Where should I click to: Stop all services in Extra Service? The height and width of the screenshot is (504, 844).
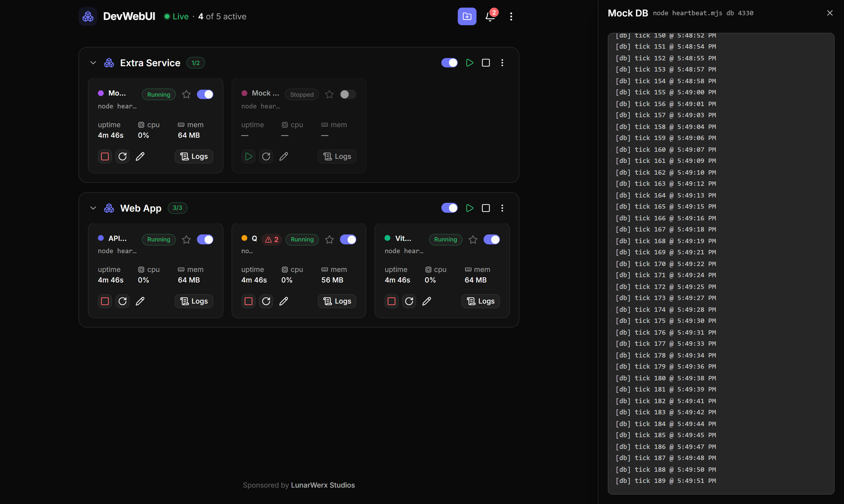(486, 63)
